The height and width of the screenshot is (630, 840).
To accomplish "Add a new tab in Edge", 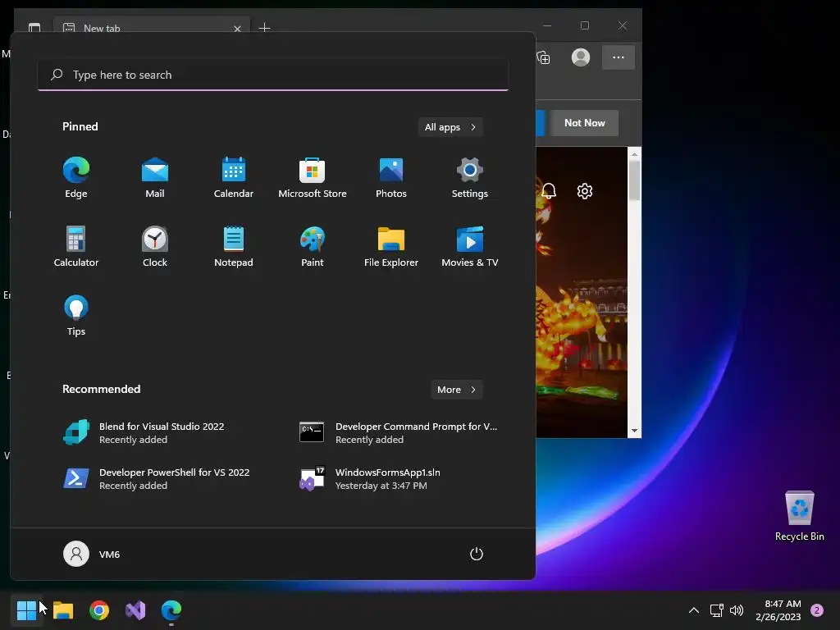I will pos(265,27).
